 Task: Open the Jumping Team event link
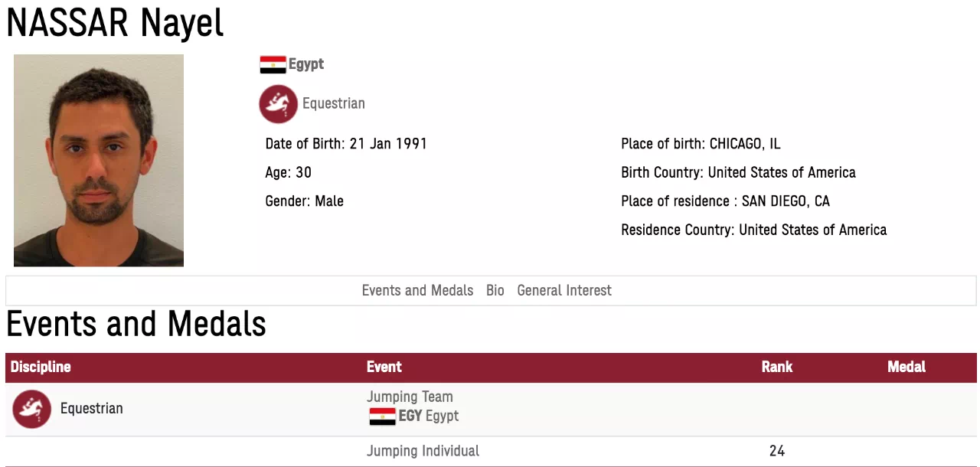410,397
